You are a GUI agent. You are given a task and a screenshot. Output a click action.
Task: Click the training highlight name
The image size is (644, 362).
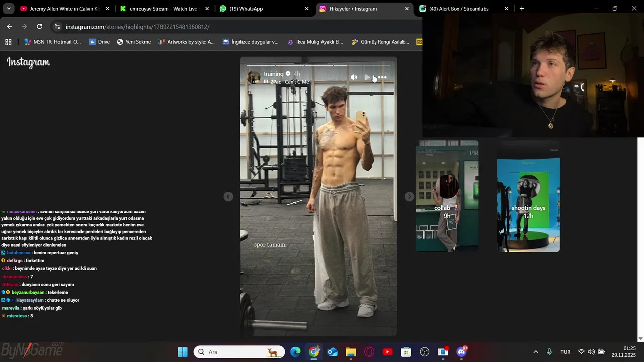pos(274,74)
